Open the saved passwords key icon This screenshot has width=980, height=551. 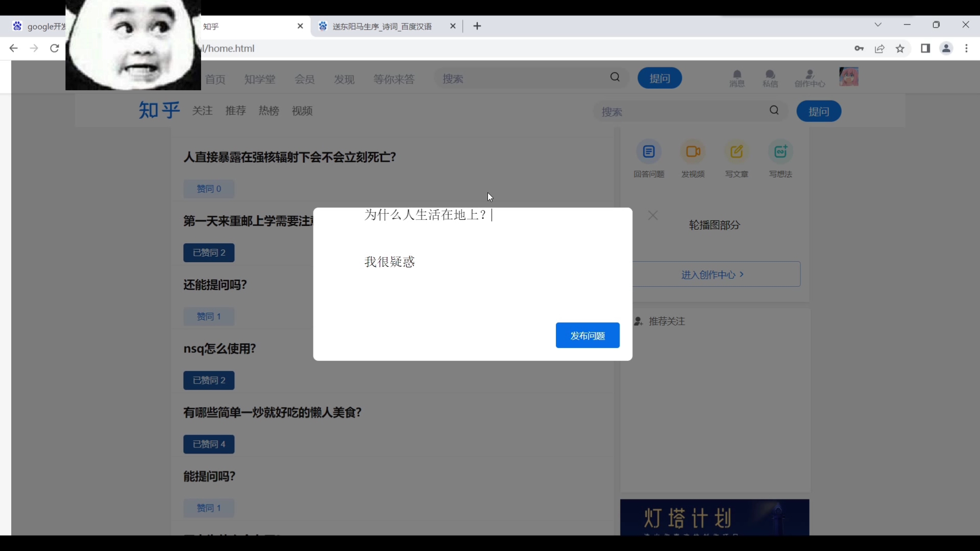[x=859, y=48]
